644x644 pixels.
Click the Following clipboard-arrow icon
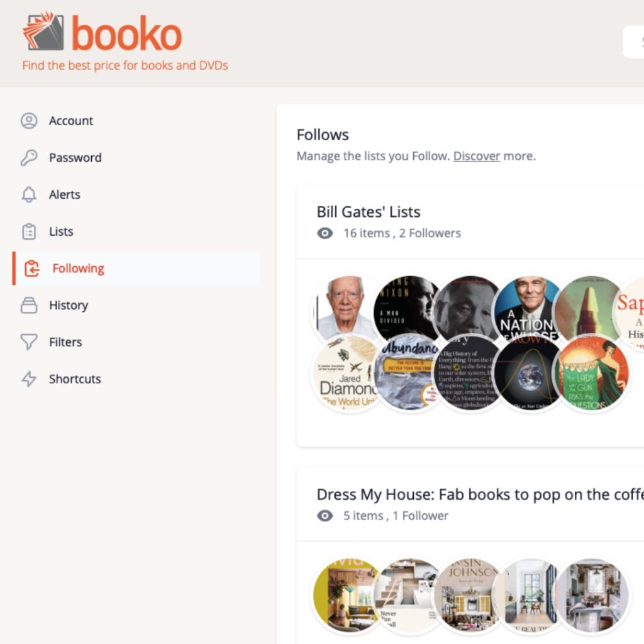(x=31, y=268)
